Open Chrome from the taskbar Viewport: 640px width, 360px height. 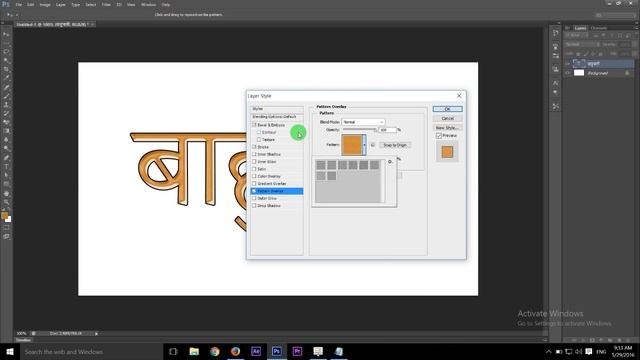(215, 351)
